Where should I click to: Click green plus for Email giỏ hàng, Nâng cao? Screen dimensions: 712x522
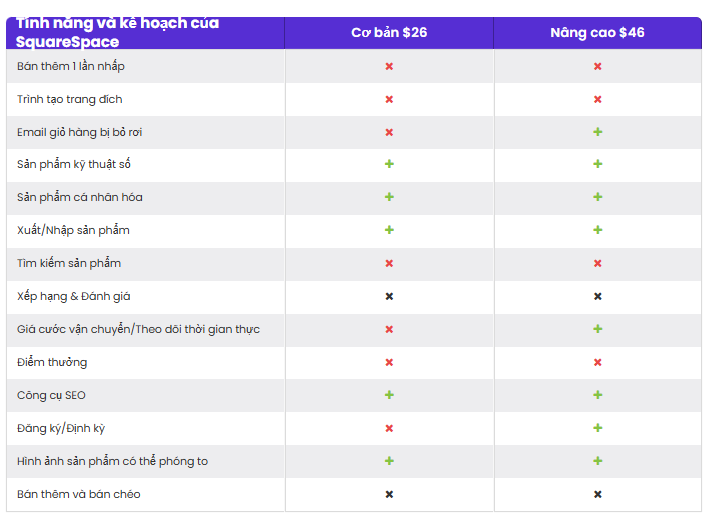(597, 132)
